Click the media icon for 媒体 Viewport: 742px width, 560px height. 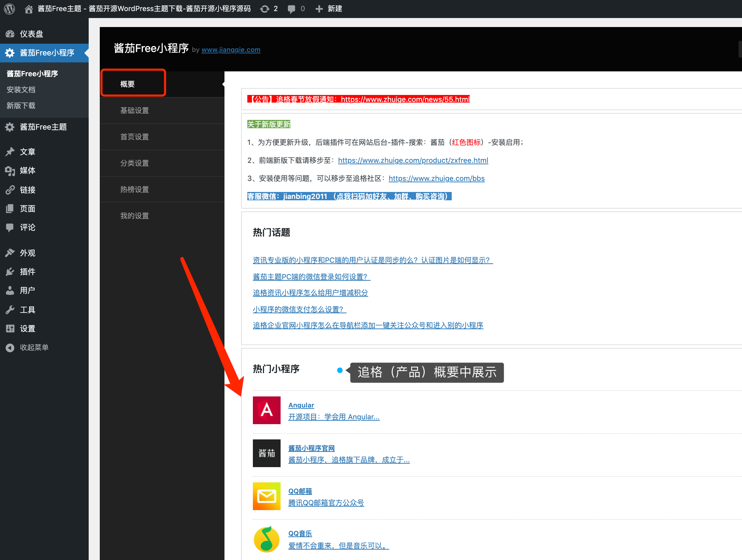pyautogui.click(x=10, y=170)
